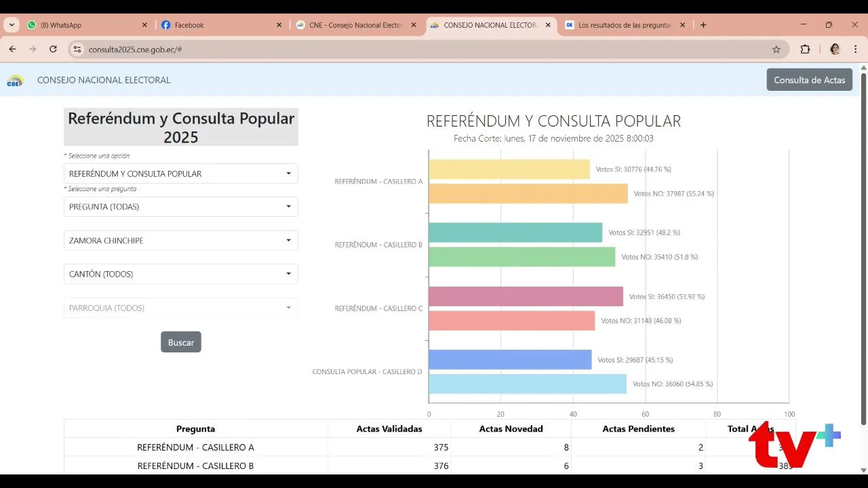
Task: Click the address bar URL
Action: (x=135, y=49)
